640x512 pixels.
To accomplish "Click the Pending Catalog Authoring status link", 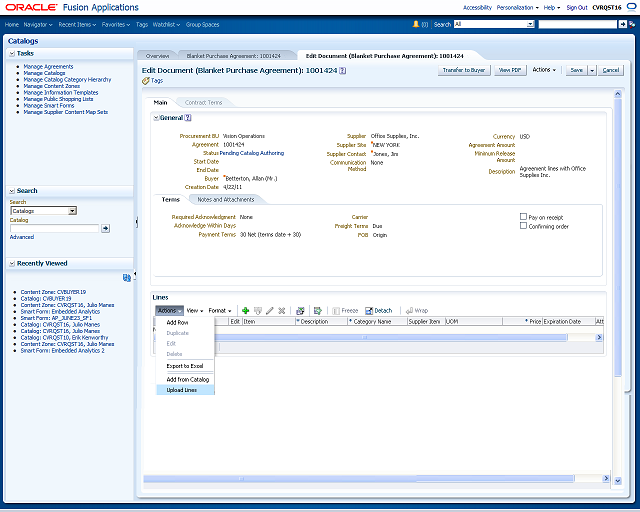I will coord(252,153).
